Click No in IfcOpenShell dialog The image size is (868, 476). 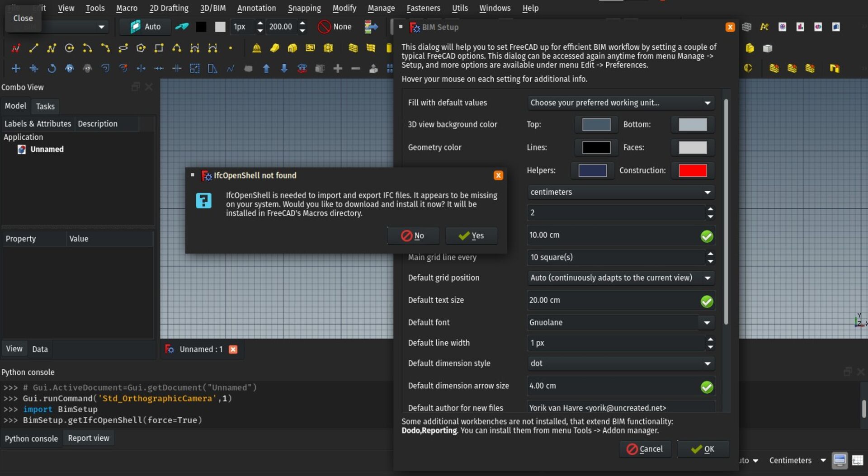pyautogui.click(x=413, y=236)
